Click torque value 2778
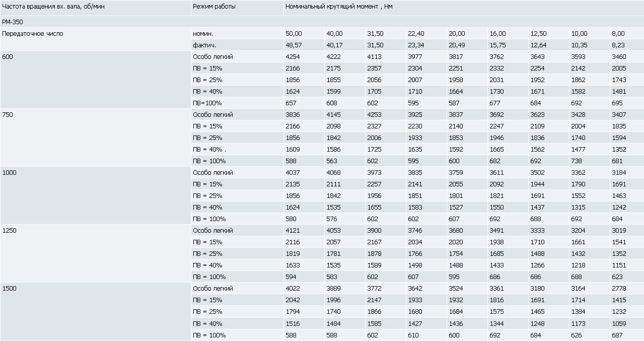This screenshot has height=341, width=644. pyautogui.click(x=619, y=288)
